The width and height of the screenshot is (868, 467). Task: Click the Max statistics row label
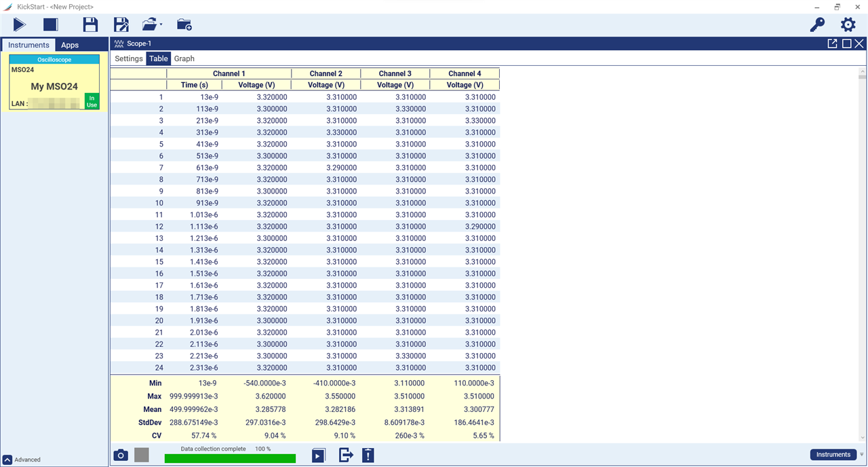pyautogui.click(x=155, y=396)
